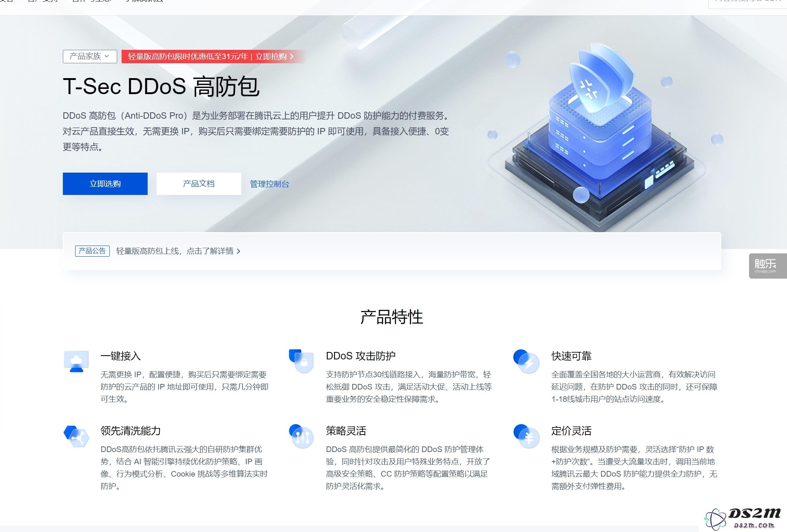787x532 pixels.
Task: Click the 产品公告 tag
Action: (x=92, y=251)
